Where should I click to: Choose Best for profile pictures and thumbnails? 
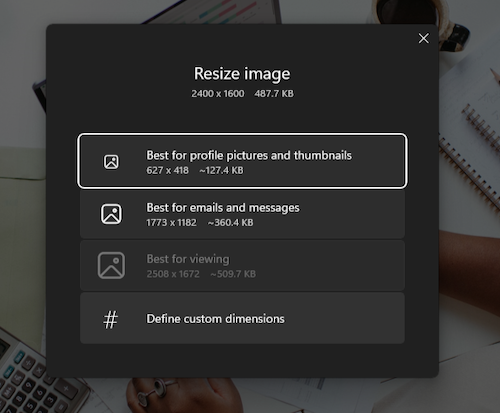pos(242,161)
